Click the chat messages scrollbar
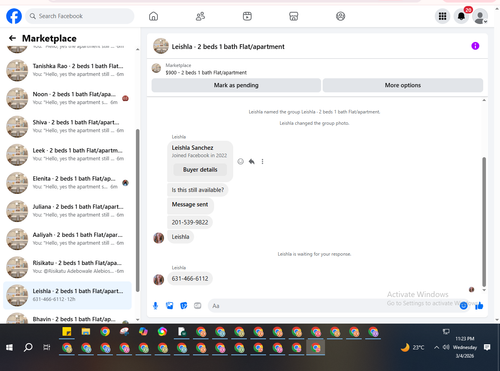Viewport: 500px width, 371px height. coord(484,222)
